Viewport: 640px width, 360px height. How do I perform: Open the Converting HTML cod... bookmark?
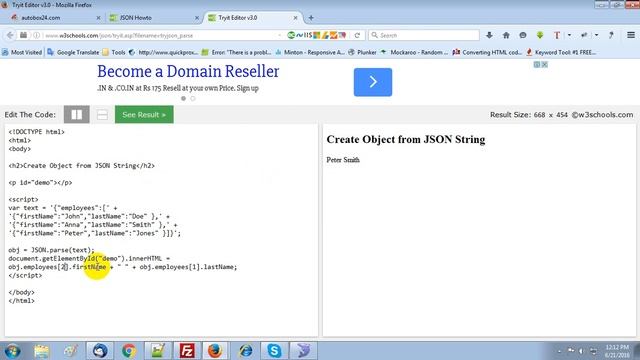(x=487, y=52)
